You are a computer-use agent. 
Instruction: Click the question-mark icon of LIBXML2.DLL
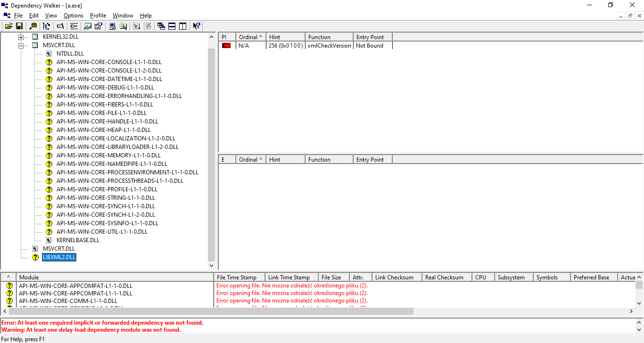click(x=35, y=257)
